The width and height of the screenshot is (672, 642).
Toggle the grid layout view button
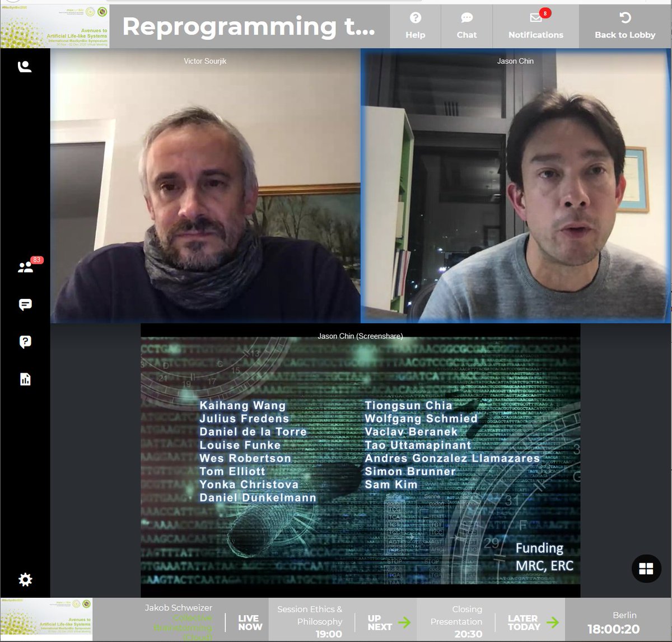coord(646,569)
